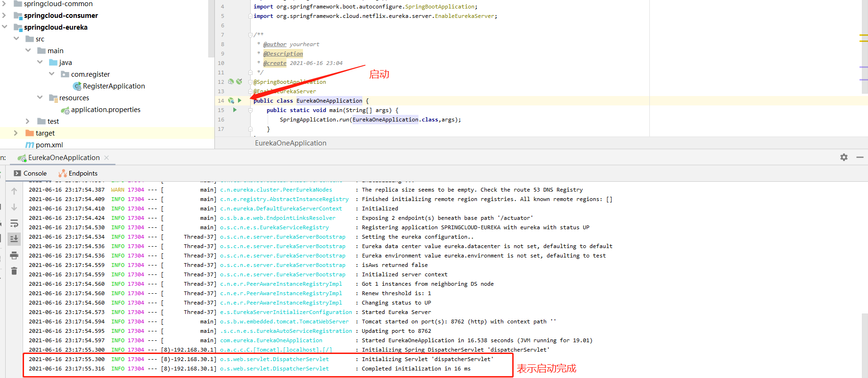
Task: Click EnableEurekaServer in the import line
Action: pos(464,16)
